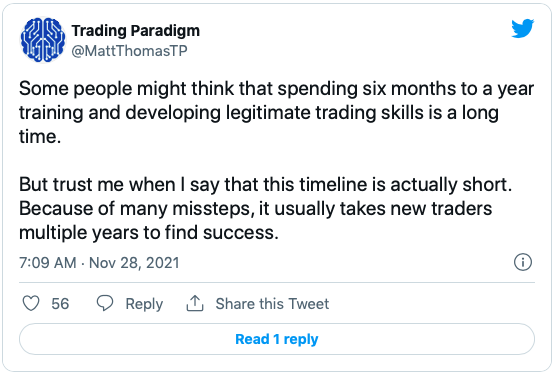Open the Read 1 reply button

click(277, 339)
